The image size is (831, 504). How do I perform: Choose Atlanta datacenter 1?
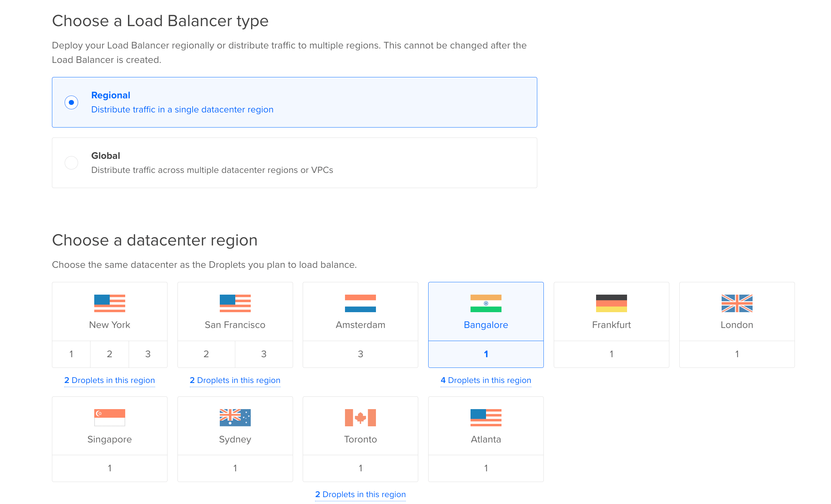click(486, 468)
